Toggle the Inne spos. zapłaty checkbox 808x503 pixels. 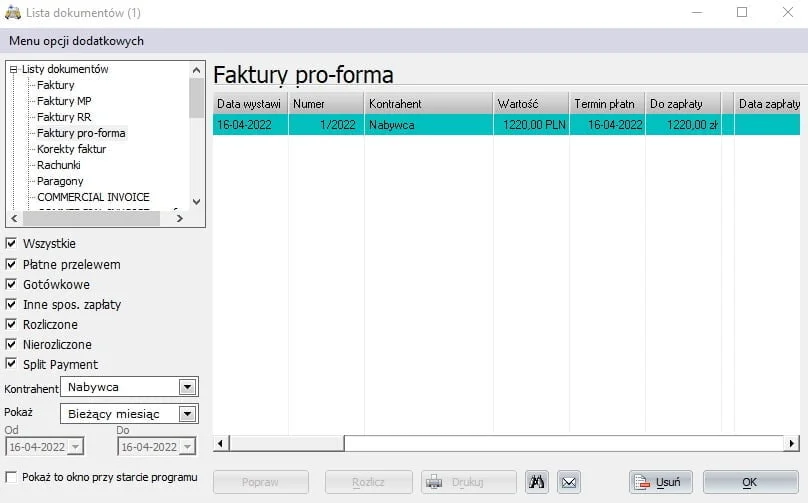click(x=11, y=304)
